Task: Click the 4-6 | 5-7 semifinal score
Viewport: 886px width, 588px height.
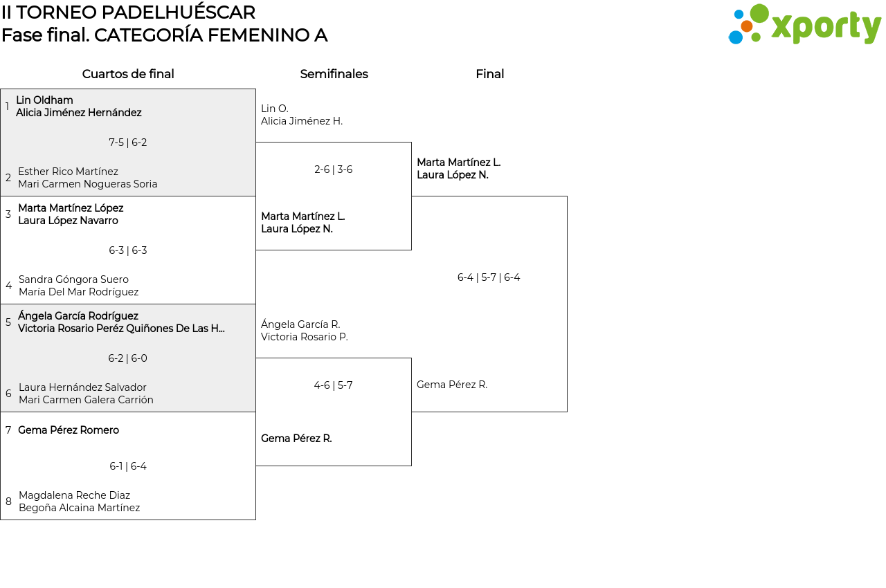Action: click(334, 385)
